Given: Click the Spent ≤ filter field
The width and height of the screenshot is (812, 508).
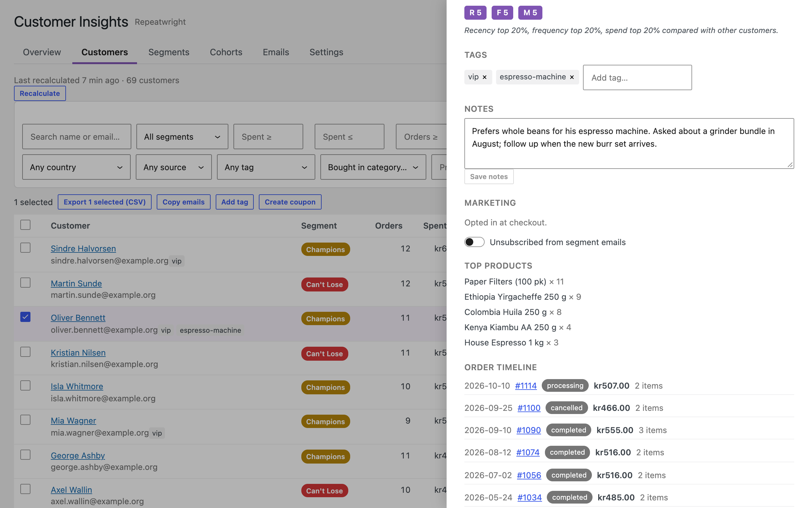Looking at the screenshot, I should (x=349, y=137).
